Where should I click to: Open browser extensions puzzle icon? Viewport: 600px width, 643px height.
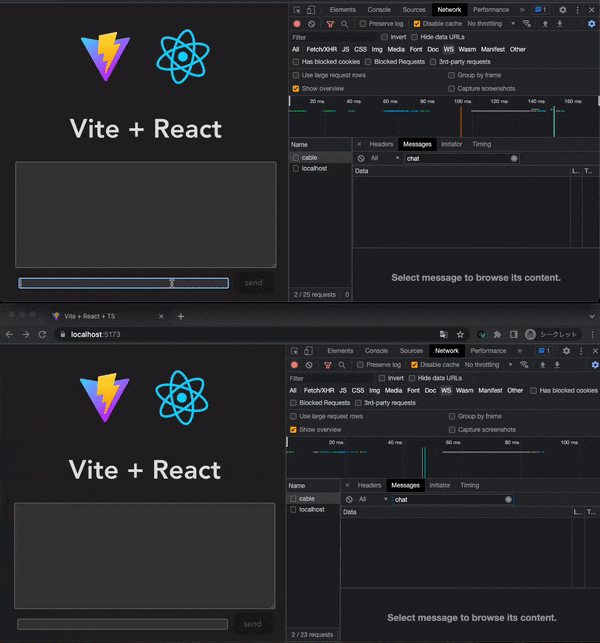(x=497, y=335)
